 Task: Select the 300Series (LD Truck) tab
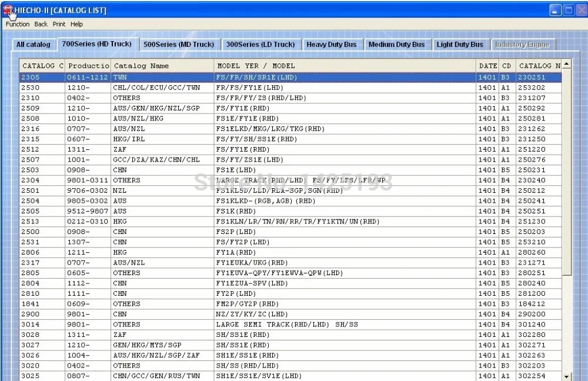pos(261,44)
